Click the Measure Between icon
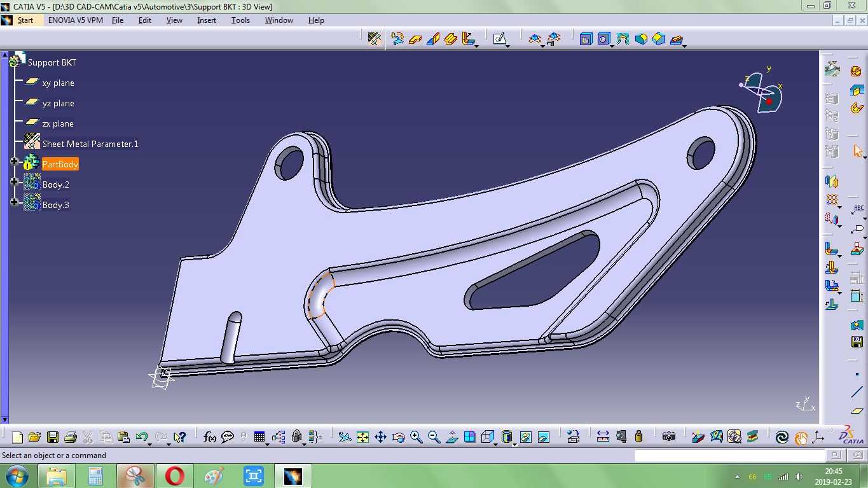868x488 pixels. 603,437
